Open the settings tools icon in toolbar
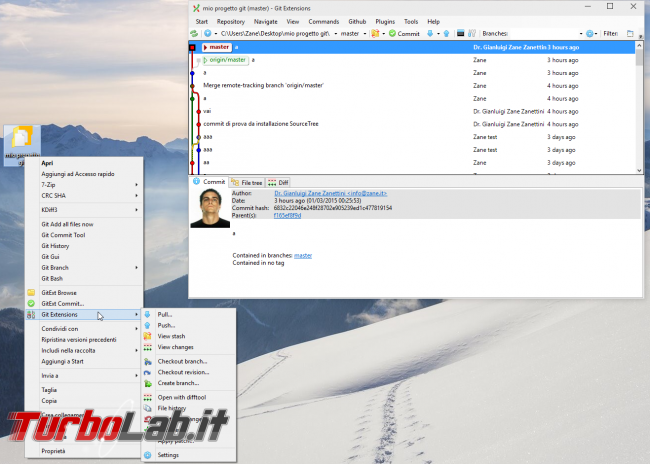Image resolution: width=650 pixels, height=464 pixels. [x=472, y=34]
